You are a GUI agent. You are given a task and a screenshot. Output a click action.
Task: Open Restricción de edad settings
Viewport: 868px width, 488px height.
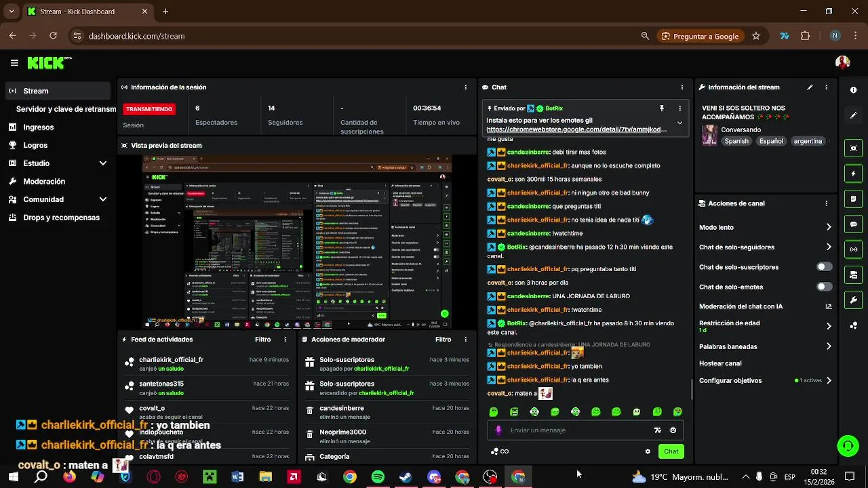(x=765, y=326)
